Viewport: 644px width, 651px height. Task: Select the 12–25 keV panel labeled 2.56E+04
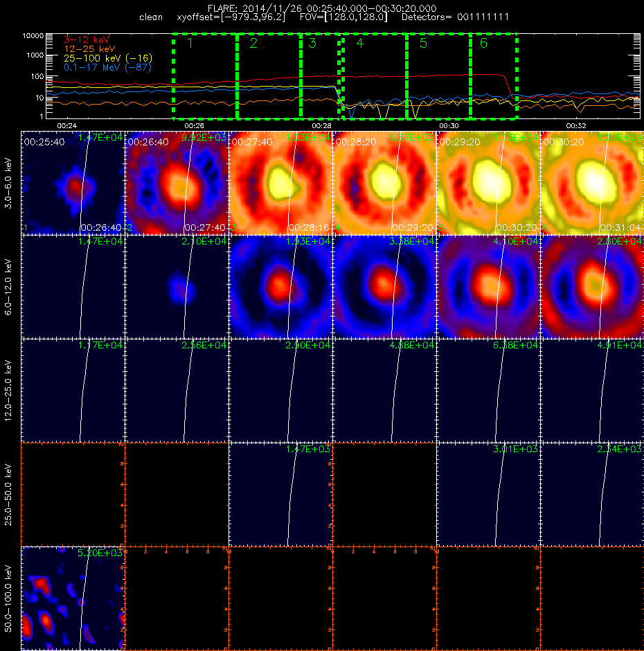(177, 391)
